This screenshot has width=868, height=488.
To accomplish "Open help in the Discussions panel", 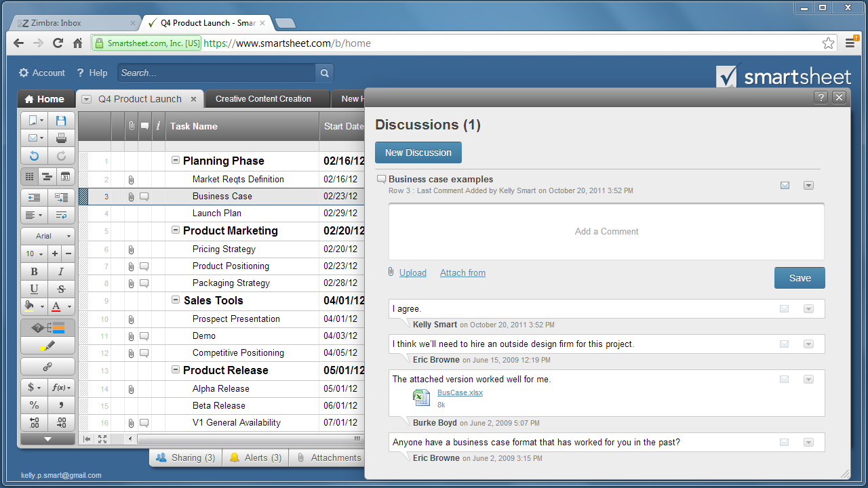I will [x=821, y=97].
